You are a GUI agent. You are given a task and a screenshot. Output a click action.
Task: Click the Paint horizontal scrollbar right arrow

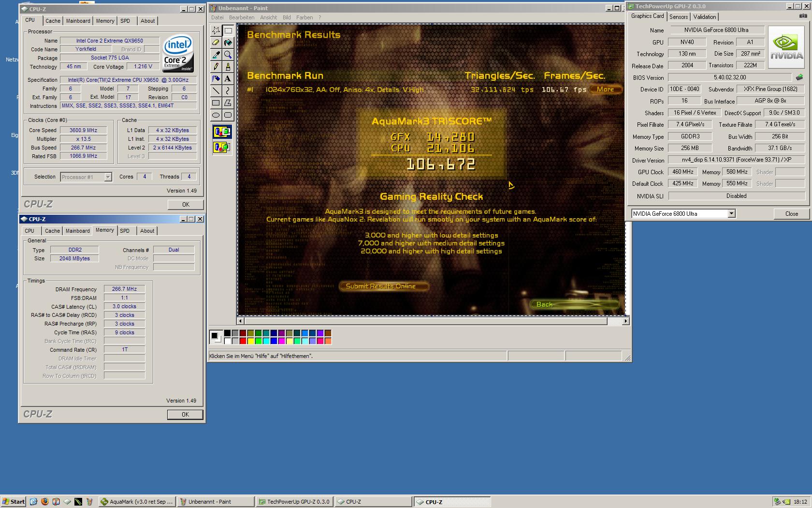tap(626, 321)
